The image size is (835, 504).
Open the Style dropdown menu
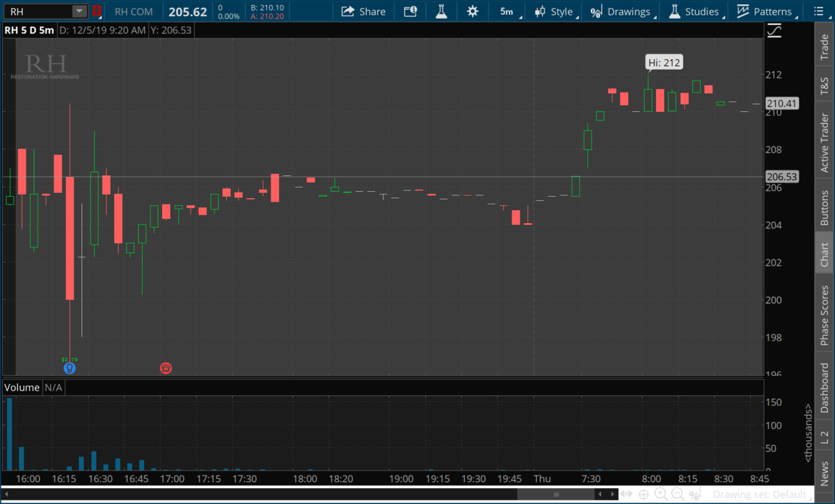(x=556, y=11)
